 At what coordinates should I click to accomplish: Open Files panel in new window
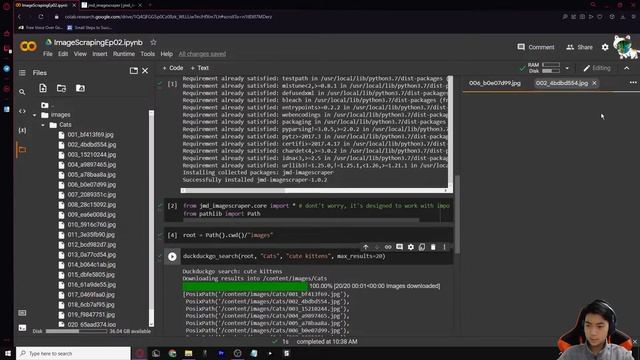(x=133, y=71)
